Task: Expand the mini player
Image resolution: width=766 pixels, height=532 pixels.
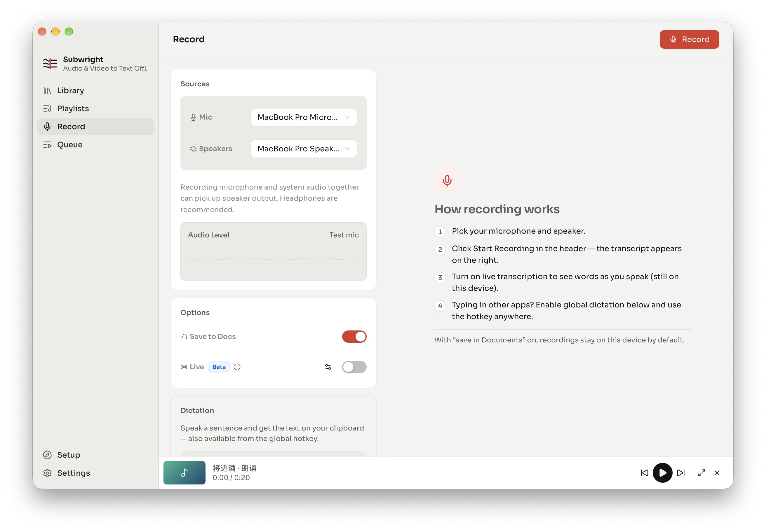Action: coord(701,473)
